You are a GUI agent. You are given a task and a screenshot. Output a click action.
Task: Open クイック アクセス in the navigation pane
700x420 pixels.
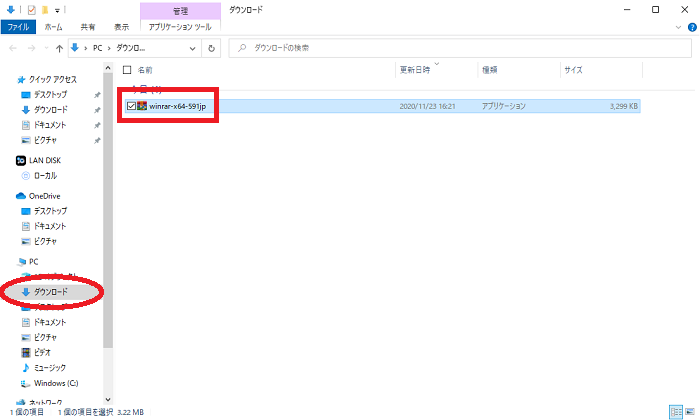(52, 79)
